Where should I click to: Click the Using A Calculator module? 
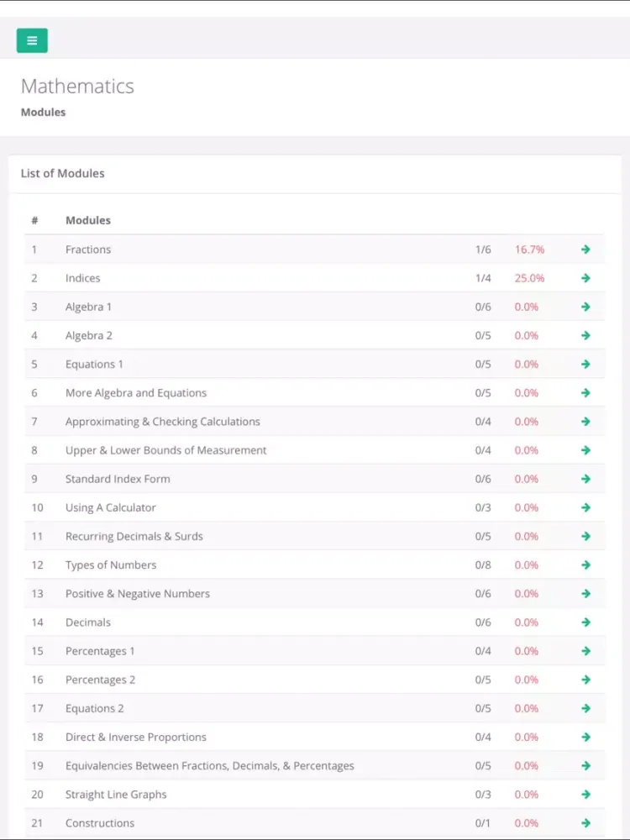pyautogui.click(x=111, y=508)
